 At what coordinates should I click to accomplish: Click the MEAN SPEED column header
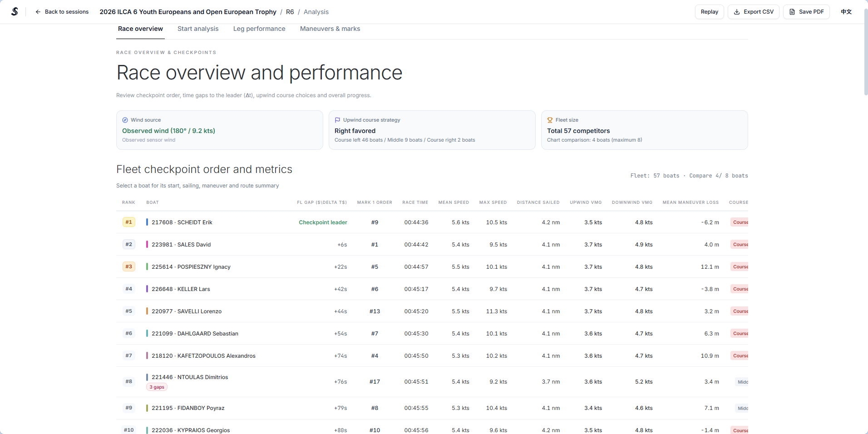click(x=454, y=202)
